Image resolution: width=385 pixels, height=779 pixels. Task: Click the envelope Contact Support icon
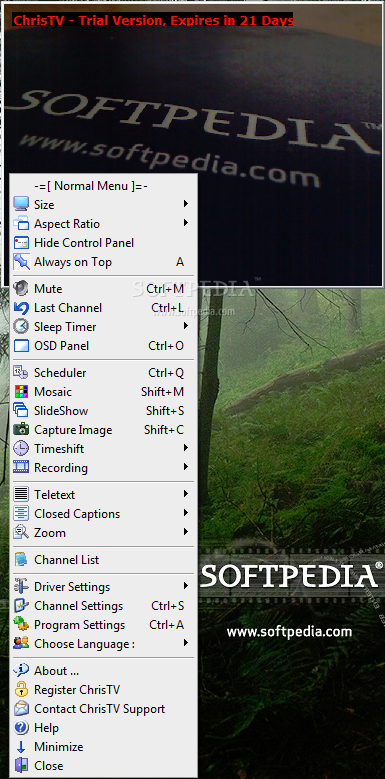[x=21, y=709]
